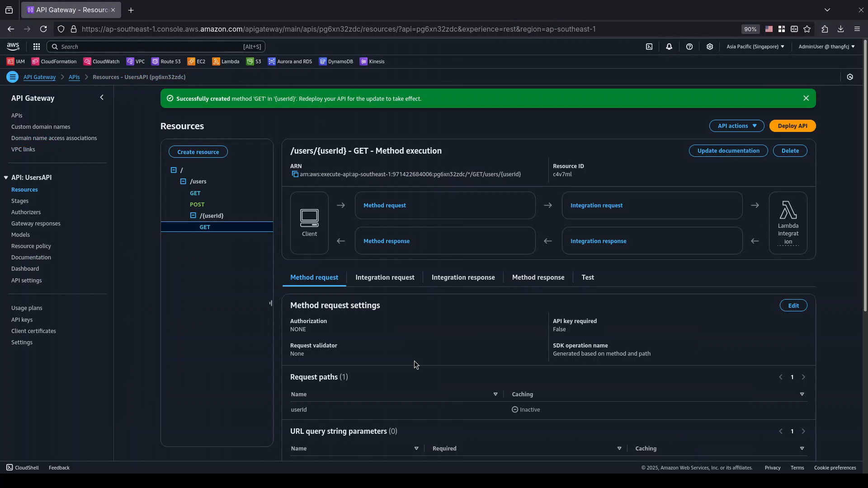Sort request paths by Caching column
Viewport: 868px width, 488px height.
[802, 394]
